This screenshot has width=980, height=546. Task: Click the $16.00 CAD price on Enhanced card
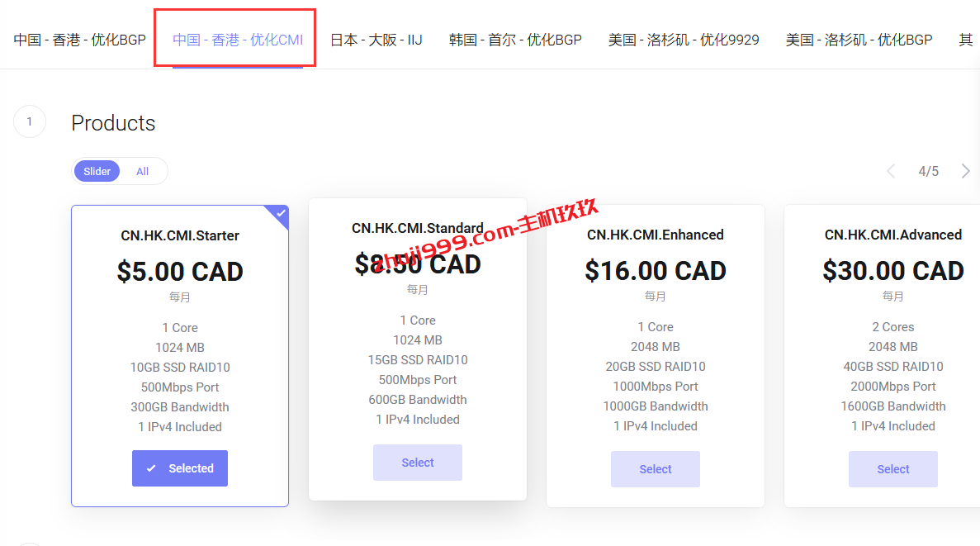[x=656, y=271]
